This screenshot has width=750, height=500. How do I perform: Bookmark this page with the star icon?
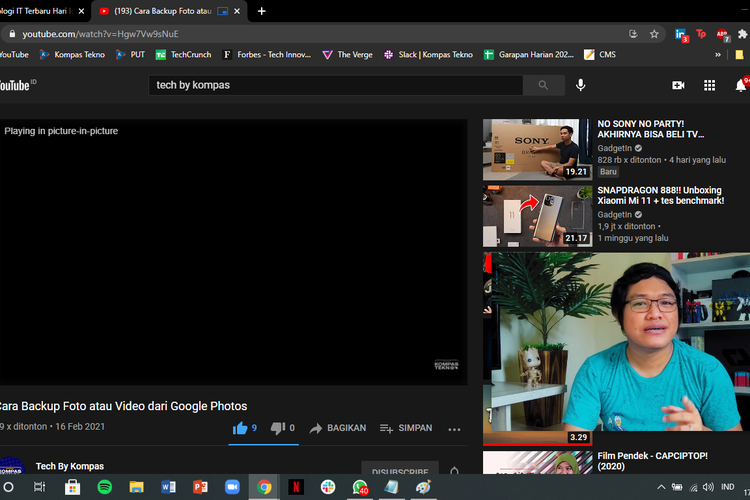(x=654, y=33)
